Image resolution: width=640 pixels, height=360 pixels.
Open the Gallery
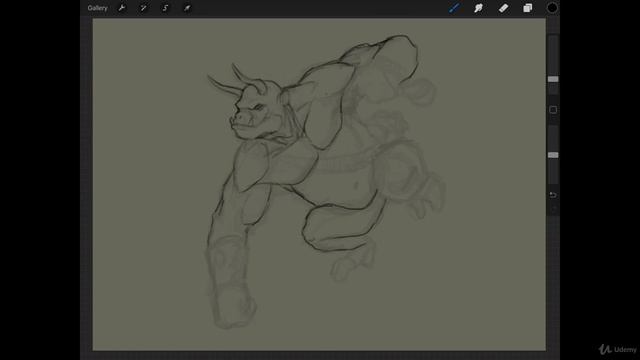(98, 8)
